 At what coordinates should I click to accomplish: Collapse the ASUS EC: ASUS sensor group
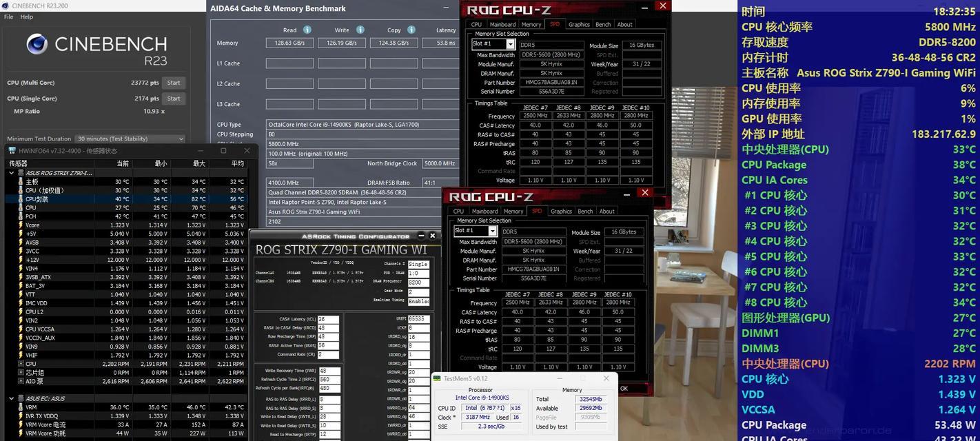pyautogui.click(x=12, y=398)
